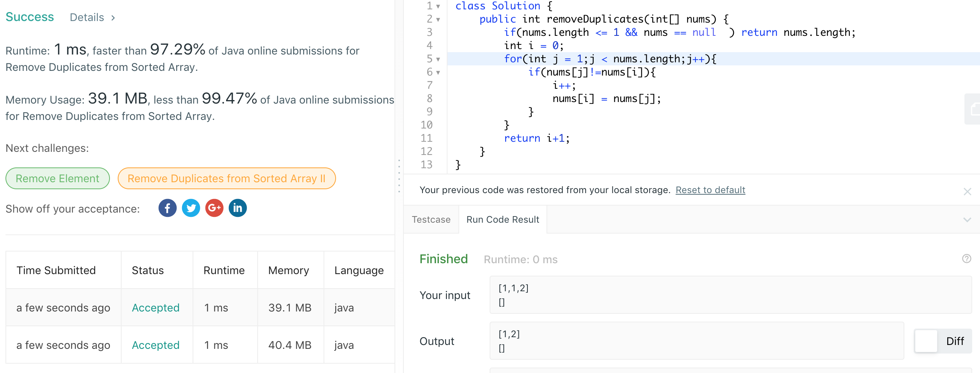Share acceptance on LinkedIn

tap(238, 208)
